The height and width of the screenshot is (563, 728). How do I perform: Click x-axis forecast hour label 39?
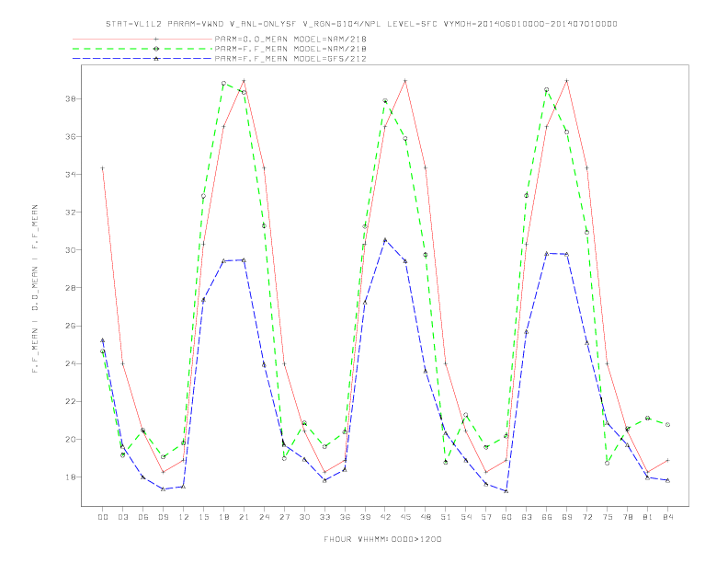[x=365, y=517]
